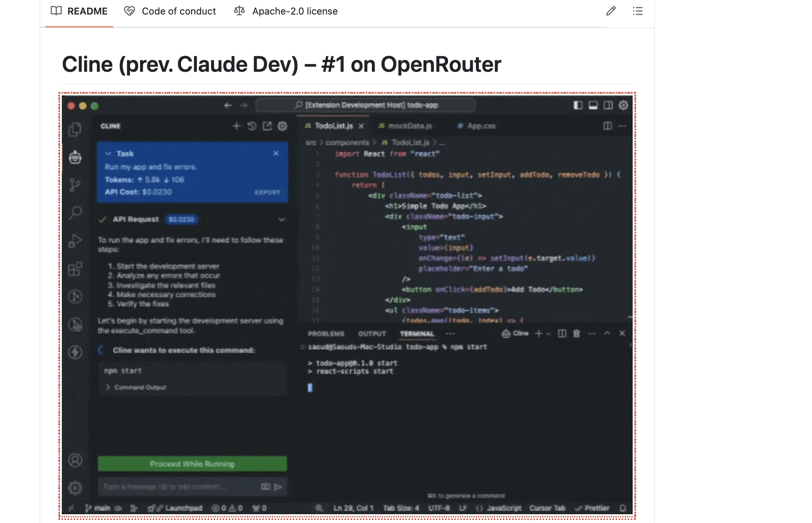The image size is (812, 523).
Task: Open the Code of conduct tab
Action: click(x=170, y=11)
